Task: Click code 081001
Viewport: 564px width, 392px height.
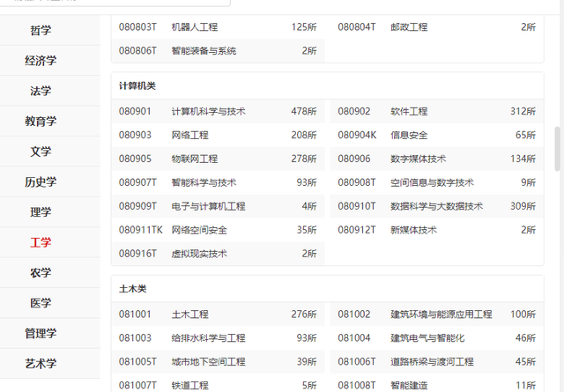Action: click(x=135, y=314)
